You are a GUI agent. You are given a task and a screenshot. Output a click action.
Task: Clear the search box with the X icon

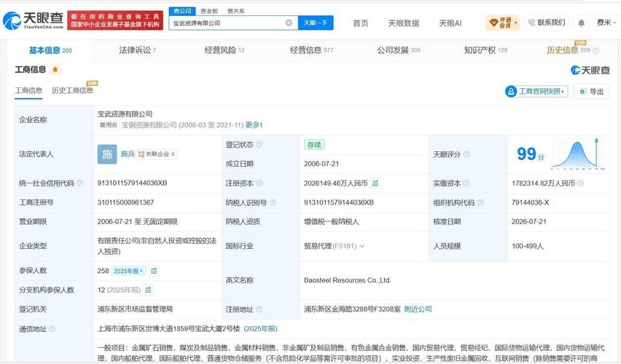289,23
